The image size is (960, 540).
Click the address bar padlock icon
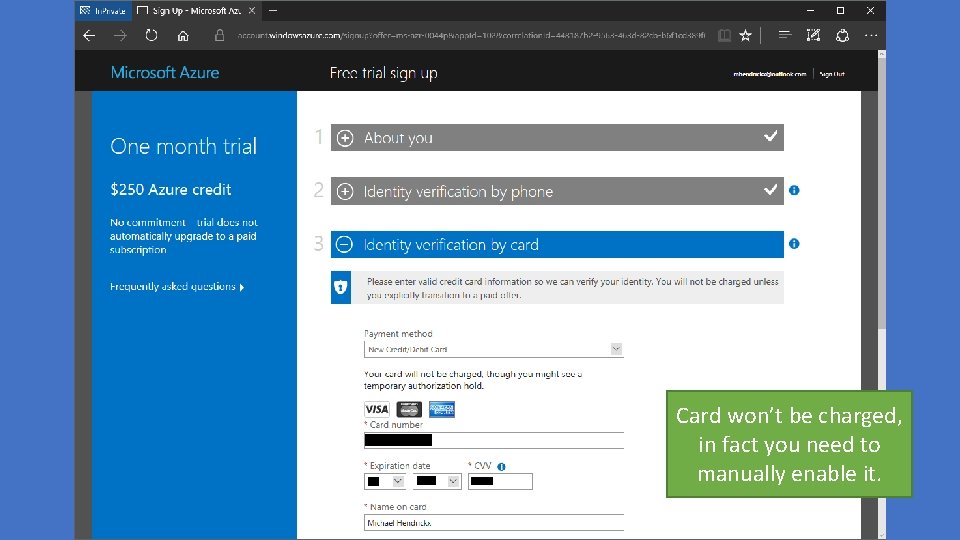[219, 36]
